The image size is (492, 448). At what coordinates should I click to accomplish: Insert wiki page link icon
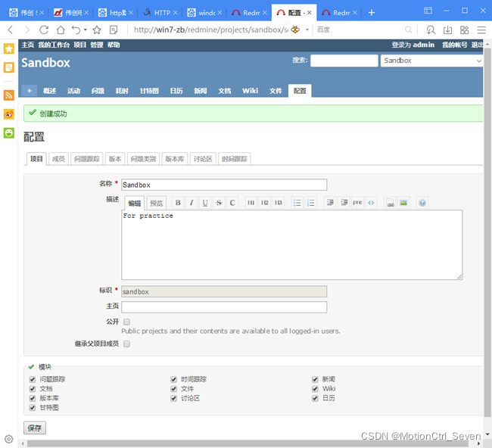(390, 203)
